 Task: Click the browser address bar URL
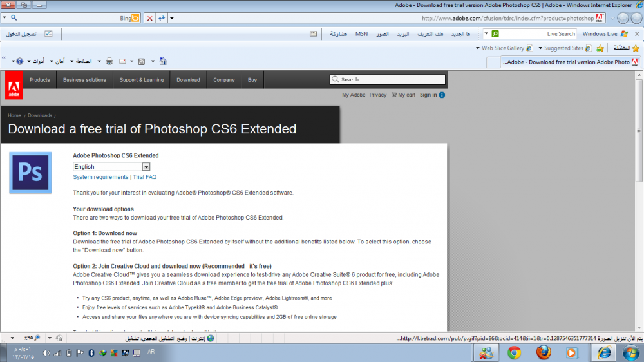[x=507, y=18]
